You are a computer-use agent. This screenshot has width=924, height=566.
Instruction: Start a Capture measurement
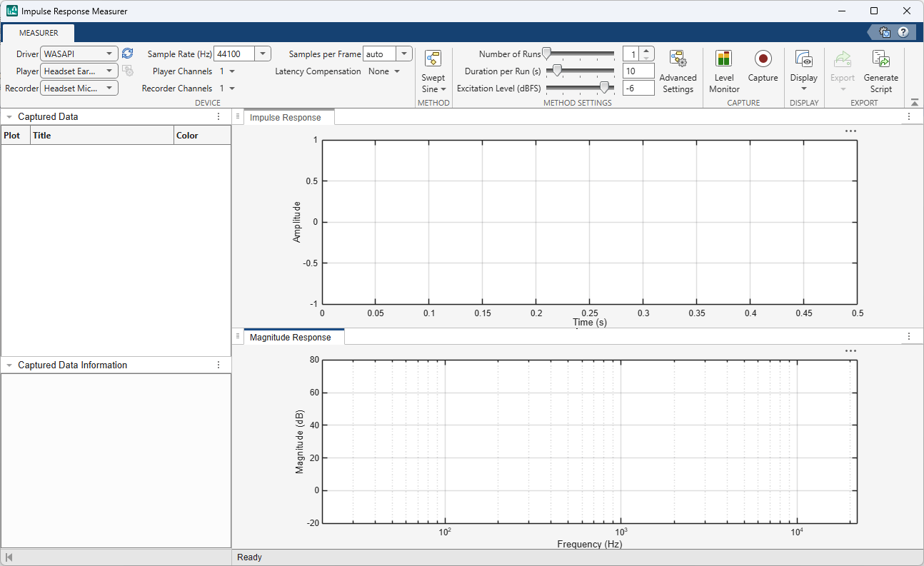(x=763, y=66)
